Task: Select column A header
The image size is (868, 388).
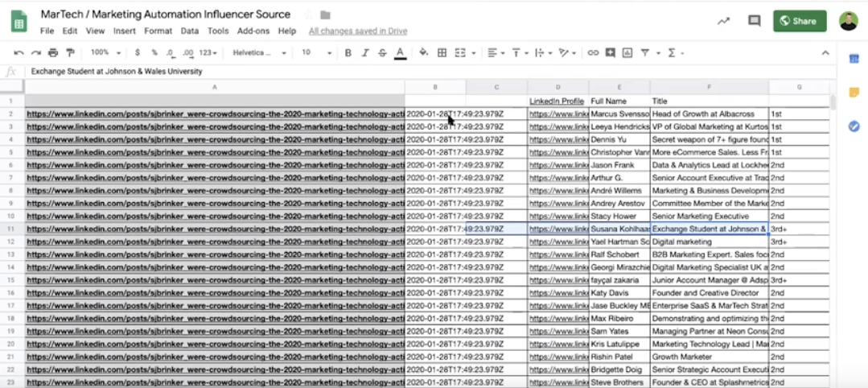Action: 215,86
